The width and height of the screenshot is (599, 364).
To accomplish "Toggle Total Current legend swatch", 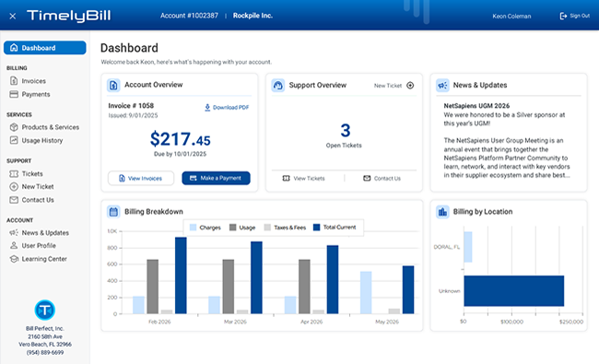I will point(316,228).
